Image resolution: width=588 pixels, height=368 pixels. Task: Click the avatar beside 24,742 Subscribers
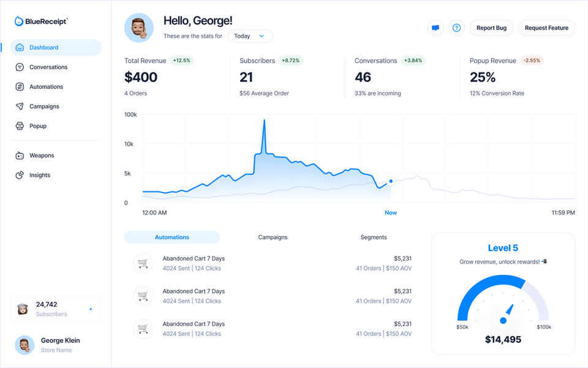tap(23, 309)
